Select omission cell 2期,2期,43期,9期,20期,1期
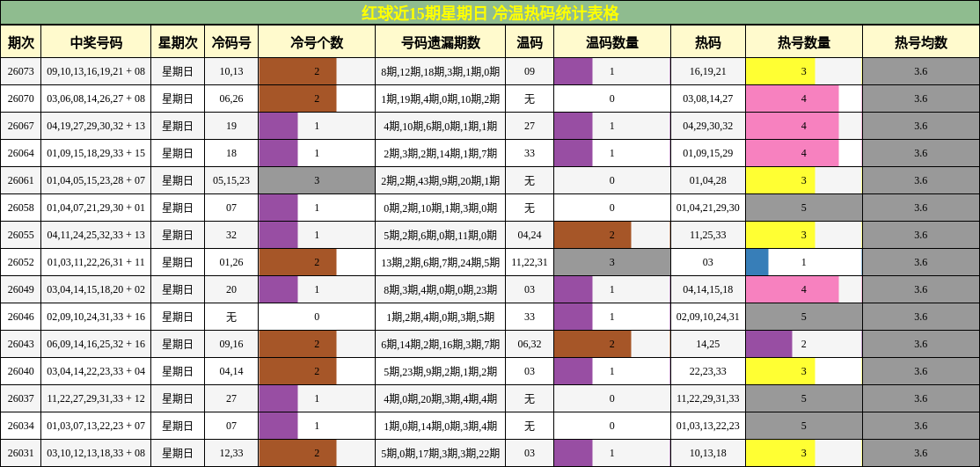This screenshot has height=467, width=980. [x=440, y=180]
